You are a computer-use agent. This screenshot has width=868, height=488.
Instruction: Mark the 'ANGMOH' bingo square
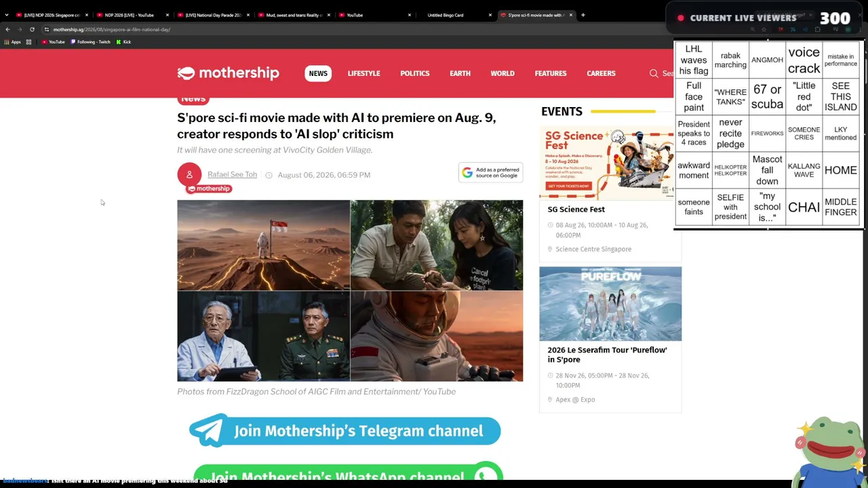pos(767,60)
